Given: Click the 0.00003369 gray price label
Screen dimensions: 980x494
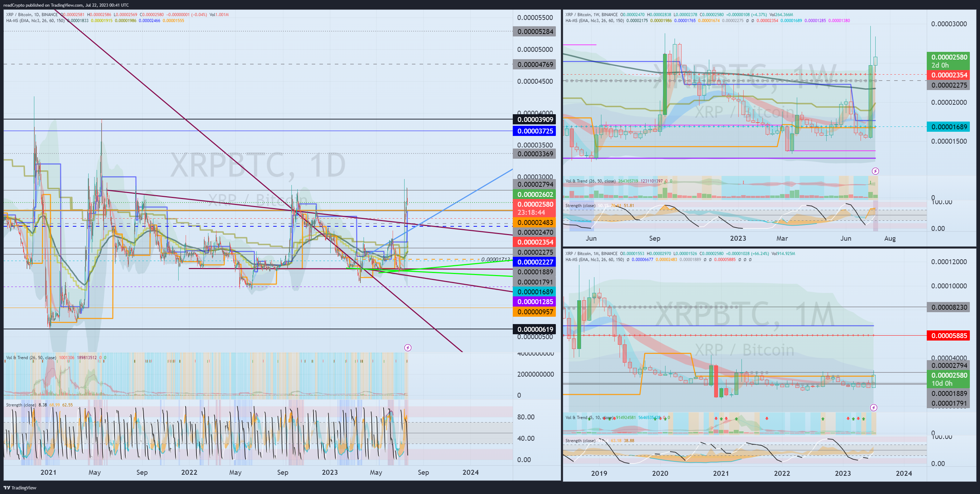Looking at the screenshot, I should pyautogui.click(x=534, y=154).
